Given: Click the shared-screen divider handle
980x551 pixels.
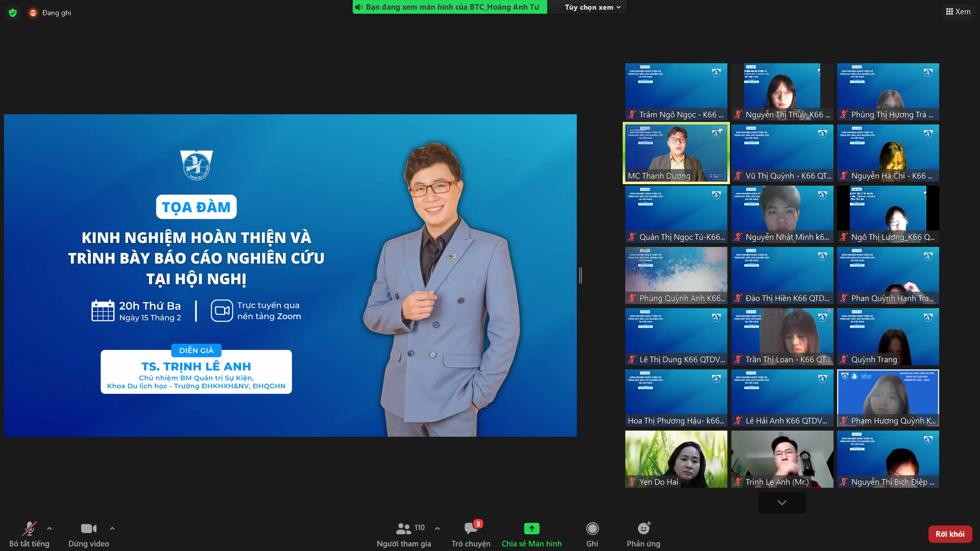Looking at the screenshot, I should 580,275.
